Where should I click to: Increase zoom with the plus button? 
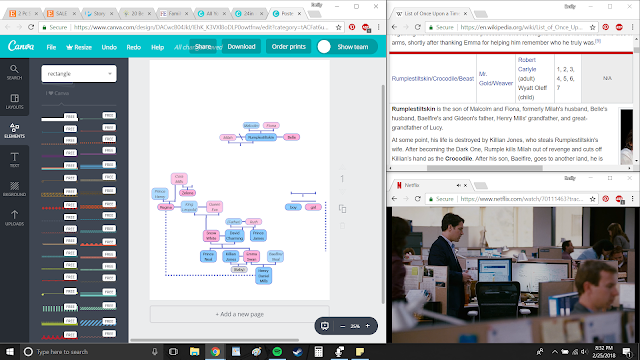368,326
